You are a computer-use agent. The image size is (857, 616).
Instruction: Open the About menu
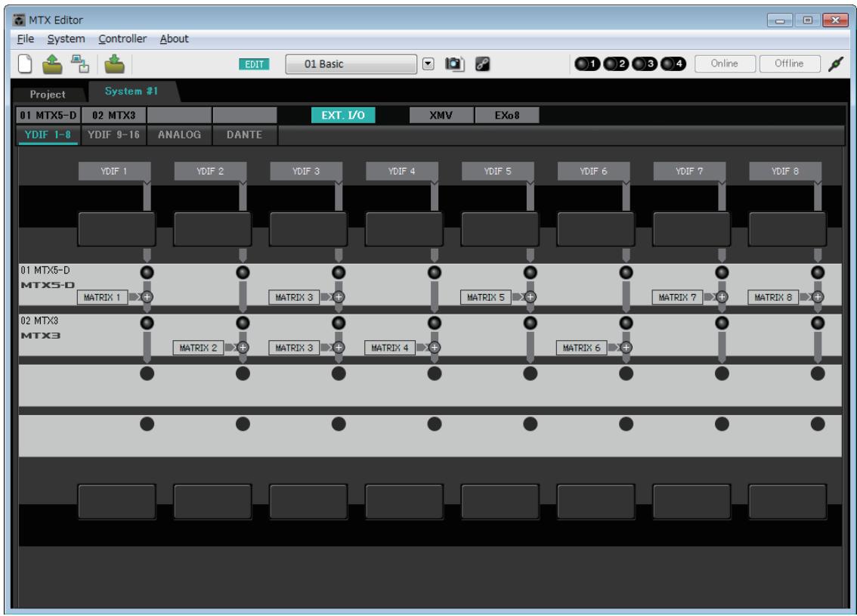174,39
